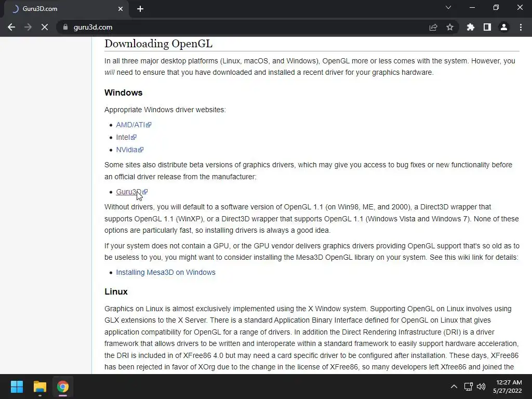Click the forward navigation arrow
The width and height of the screenshot is (532, 399).
click(x=28, y=27)
